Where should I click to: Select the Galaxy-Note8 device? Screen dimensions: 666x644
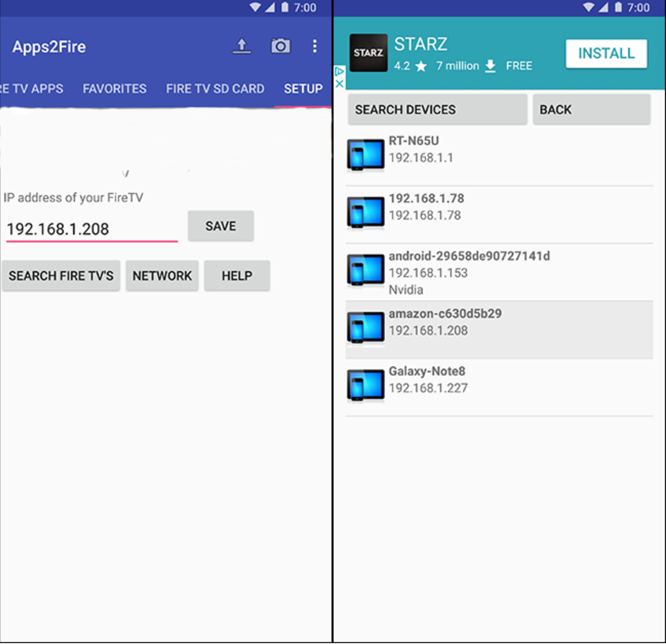pyautogui.click(x=499, y=387)
